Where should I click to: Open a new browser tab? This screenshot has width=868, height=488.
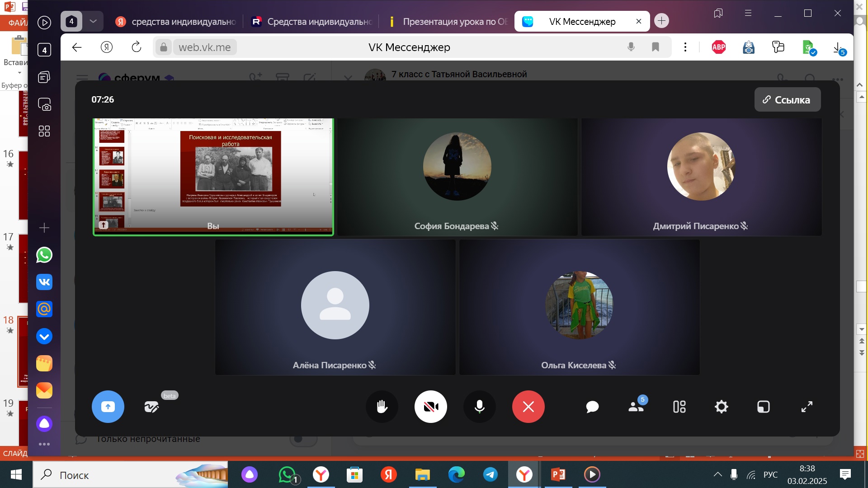(x=662, y=21)
